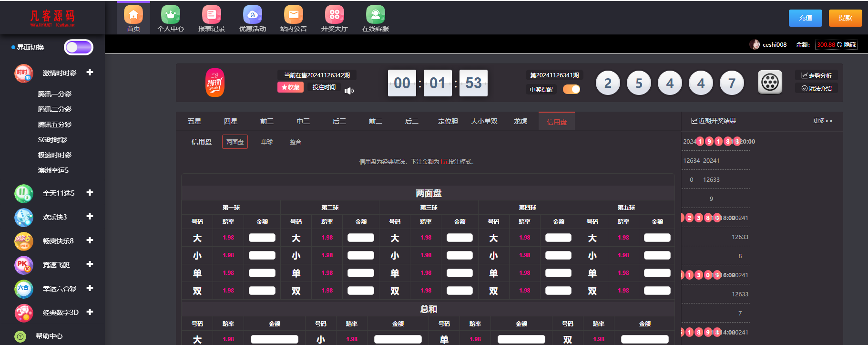The height and width of the screenshot is (345, 868).
Task: Open 腾讯二分彩 in sidebar
Action: click(55, 109)
